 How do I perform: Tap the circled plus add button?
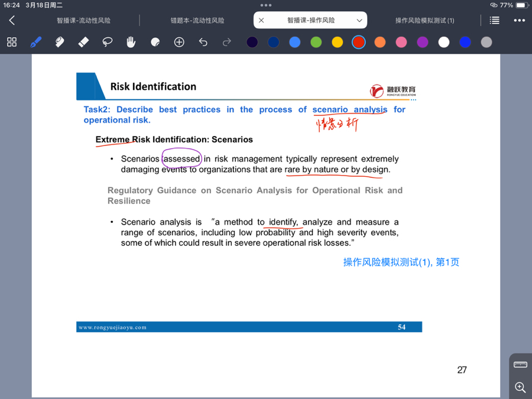click(x=179, y=42)
